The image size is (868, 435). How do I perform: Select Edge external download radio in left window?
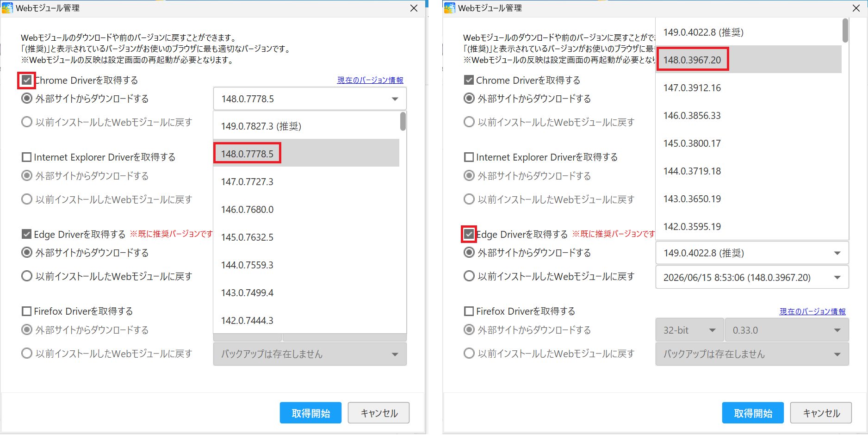pyautogui.click(x=27, y=253)
